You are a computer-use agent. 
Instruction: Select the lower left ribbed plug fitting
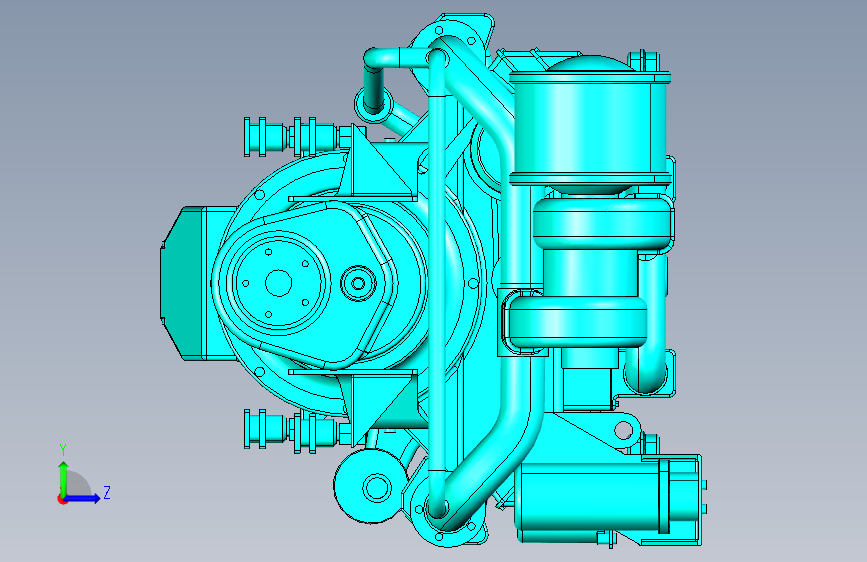296,431
